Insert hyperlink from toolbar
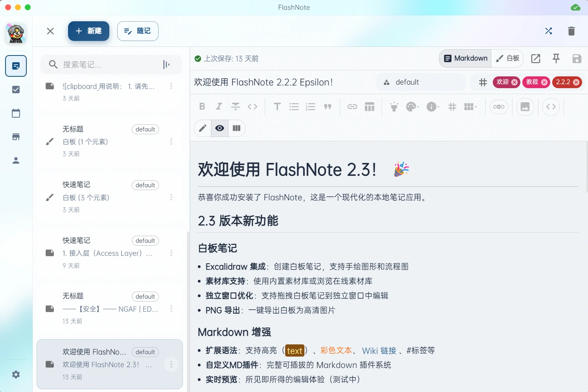Image resolution: width=588 pixels, height=392 pixels. click(x=352, y=107)
